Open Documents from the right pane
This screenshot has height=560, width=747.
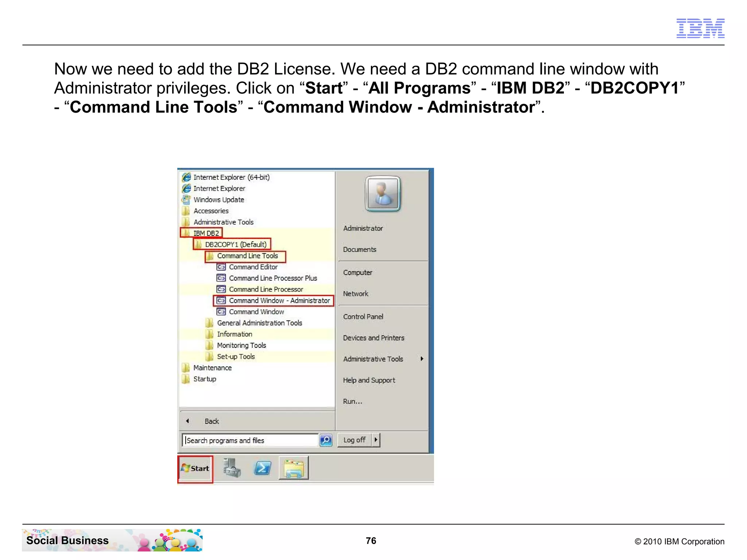360,249
